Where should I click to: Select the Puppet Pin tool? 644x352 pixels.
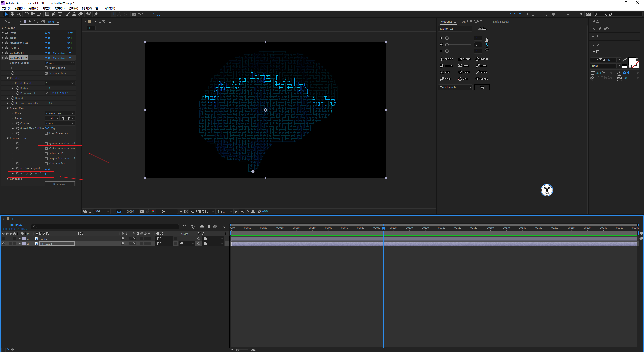coord(96,14)
